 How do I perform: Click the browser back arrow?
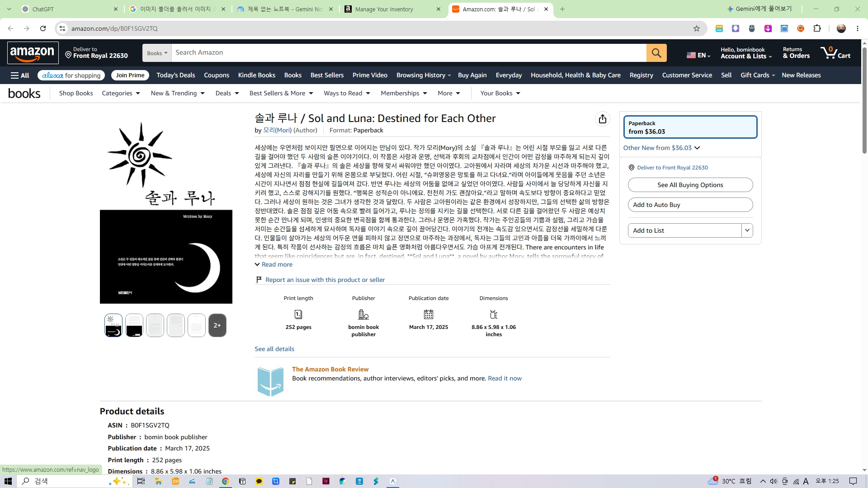pos(10,28)
